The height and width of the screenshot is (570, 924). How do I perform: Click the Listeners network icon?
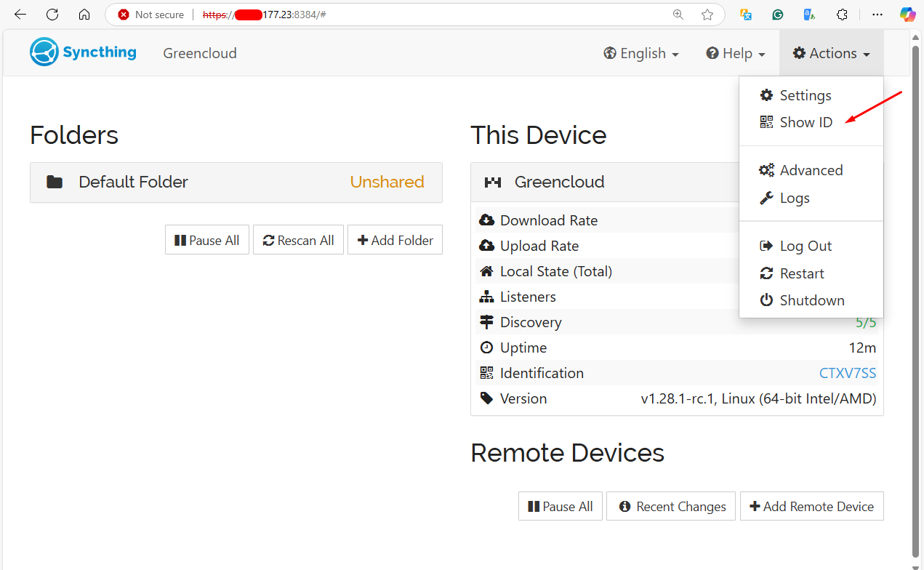(x=487, y=297)
